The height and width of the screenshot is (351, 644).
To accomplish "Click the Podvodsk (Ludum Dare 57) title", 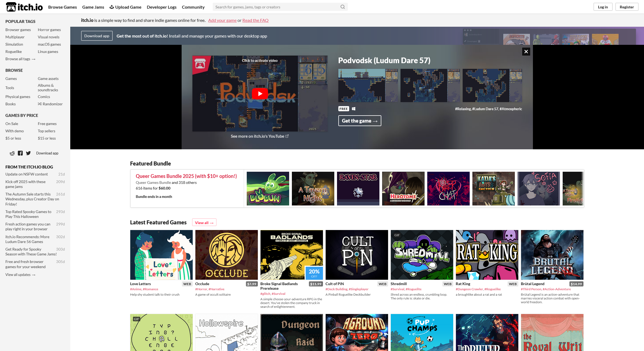I will (x=384, y=60).
